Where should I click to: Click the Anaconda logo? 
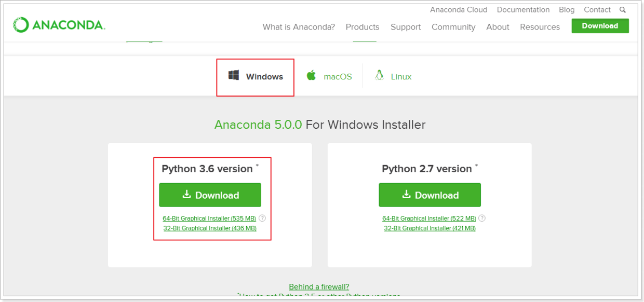click(x=59, y=25)
